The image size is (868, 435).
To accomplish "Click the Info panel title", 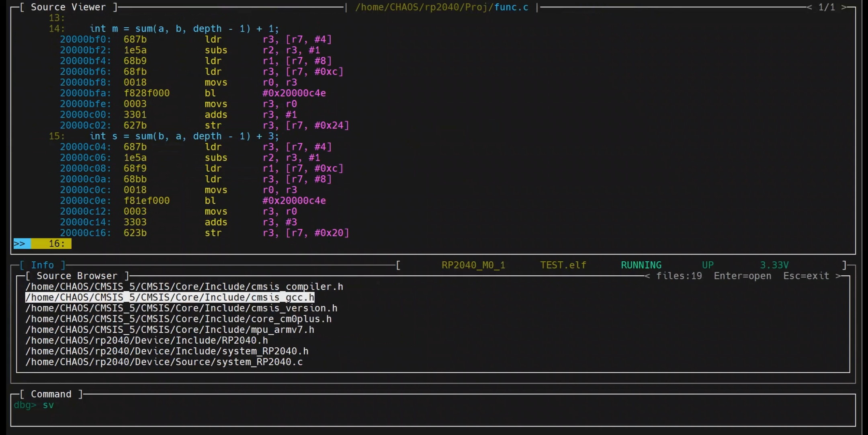I will pos(42,265).
